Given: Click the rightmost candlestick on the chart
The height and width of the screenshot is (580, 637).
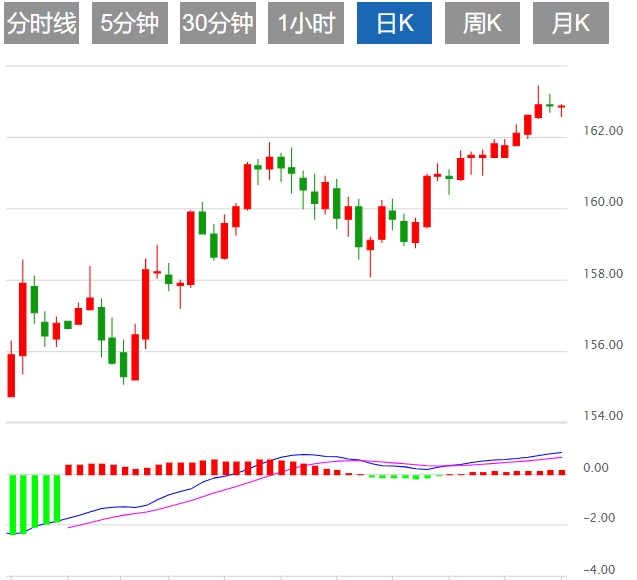Looking at the screenshot, I should pyautogui.click(x=561, y=107).
